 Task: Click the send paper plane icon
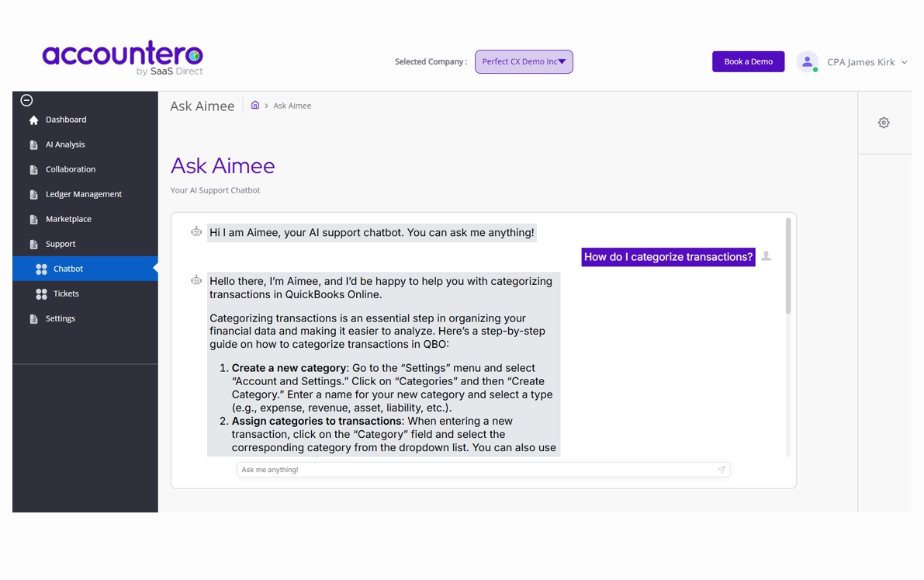click(x=721, y=470)
